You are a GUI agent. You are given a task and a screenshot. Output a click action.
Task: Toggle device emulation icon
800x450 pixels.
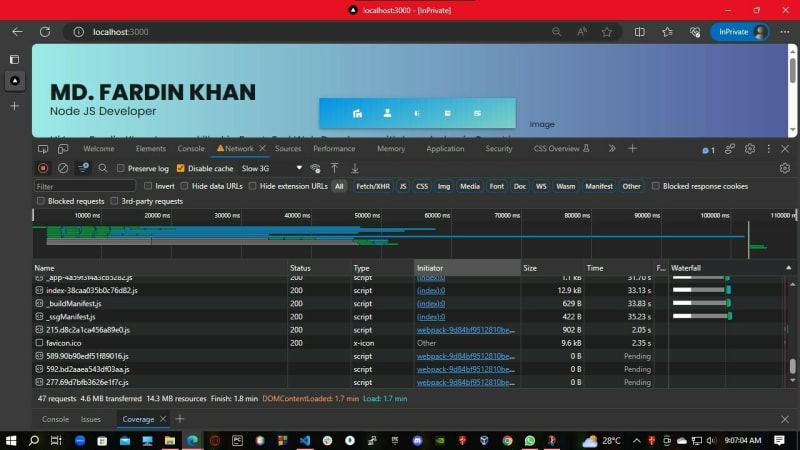[x=63, y=149]
